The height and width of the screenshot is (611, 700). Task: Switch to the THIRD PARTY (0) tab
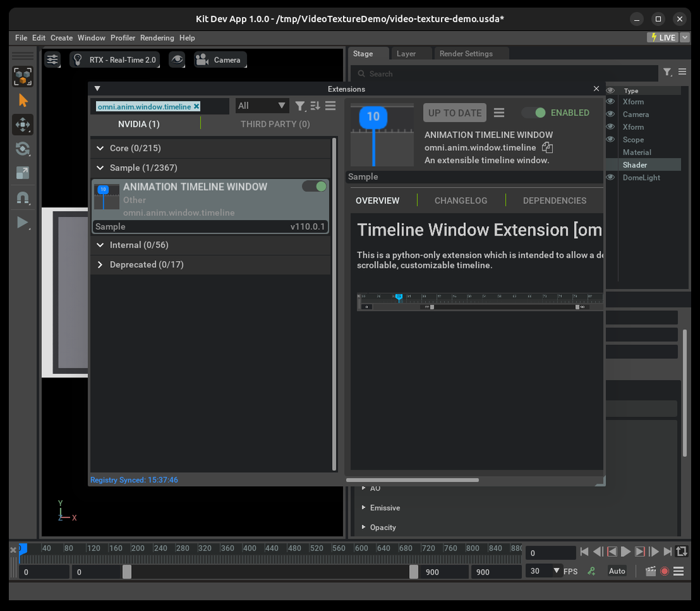[x=275, y=124]
